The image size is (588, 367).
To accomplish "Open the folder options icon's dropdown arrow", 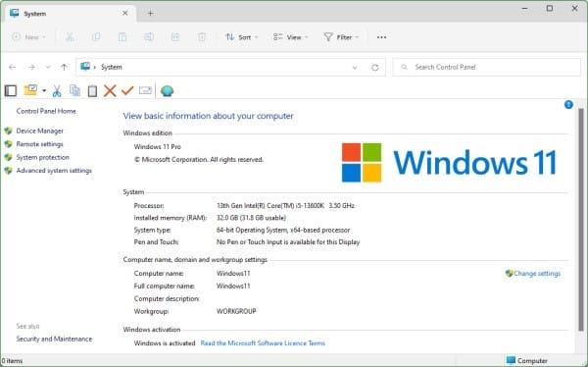I will click(x=44, y=90).
